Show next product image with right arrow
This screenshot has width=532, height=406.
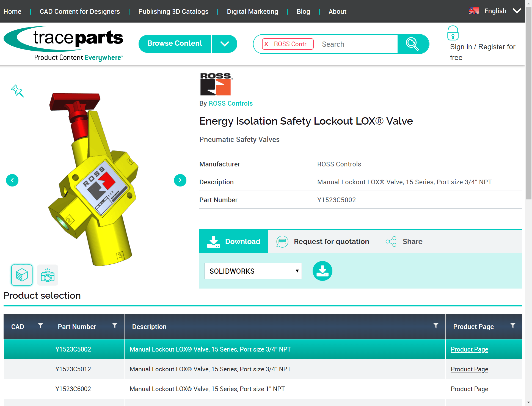180,180
